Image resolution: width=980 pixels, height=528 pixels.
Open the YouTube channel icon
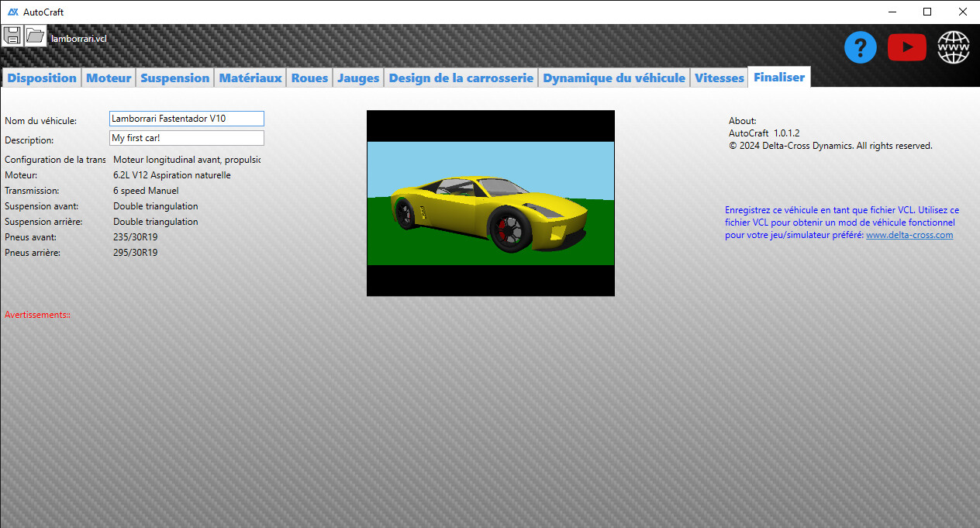click(x=906, y=48)
